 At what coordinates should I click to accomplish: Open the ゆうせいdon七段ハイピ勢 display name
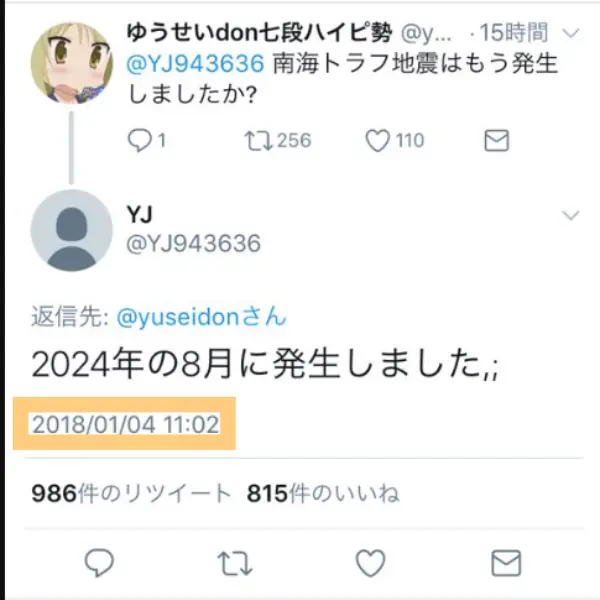pos(259,33)
